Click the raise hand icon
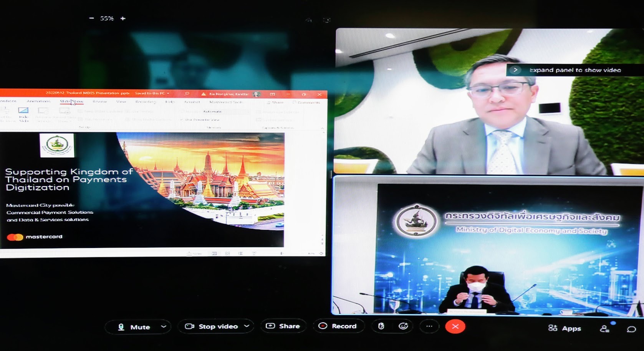The height and width of the screenshot is (351, 644). point(381,326)
